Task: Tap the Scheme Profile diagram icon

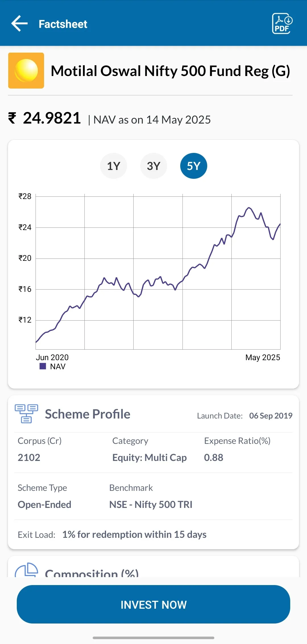Action: point(26,414)
